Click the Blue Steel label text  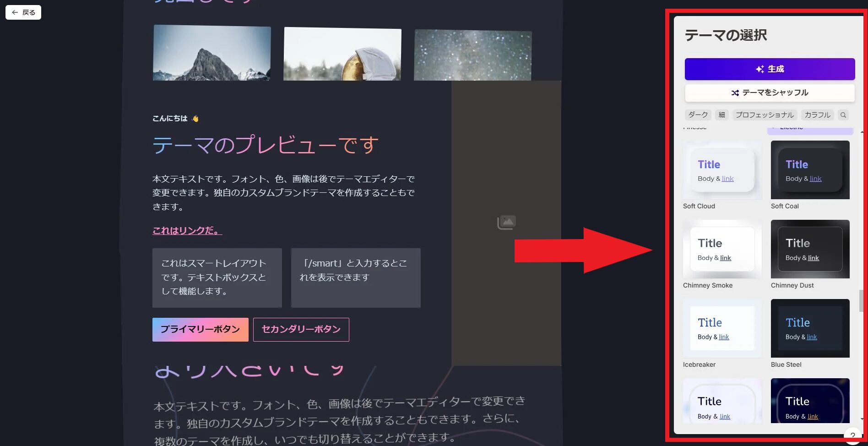786,364
